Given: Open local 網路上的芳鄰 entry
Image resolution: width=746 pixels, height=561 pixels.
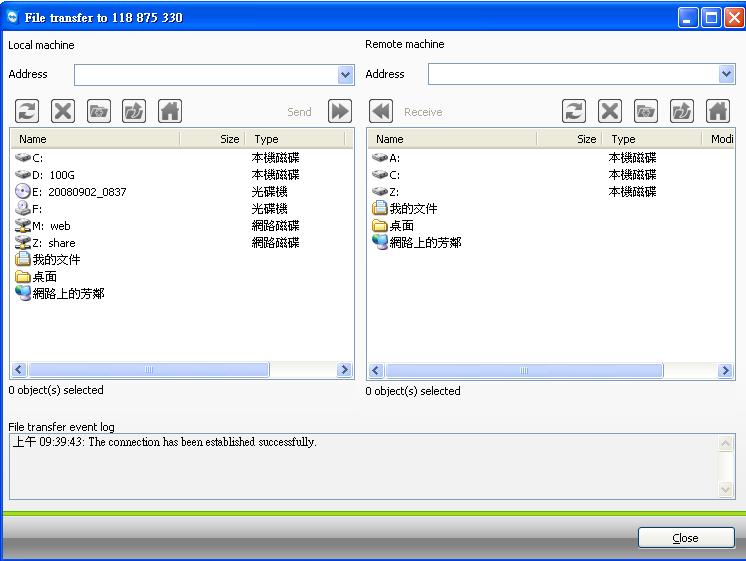Looking at the screenshot, I should point(60,293).
